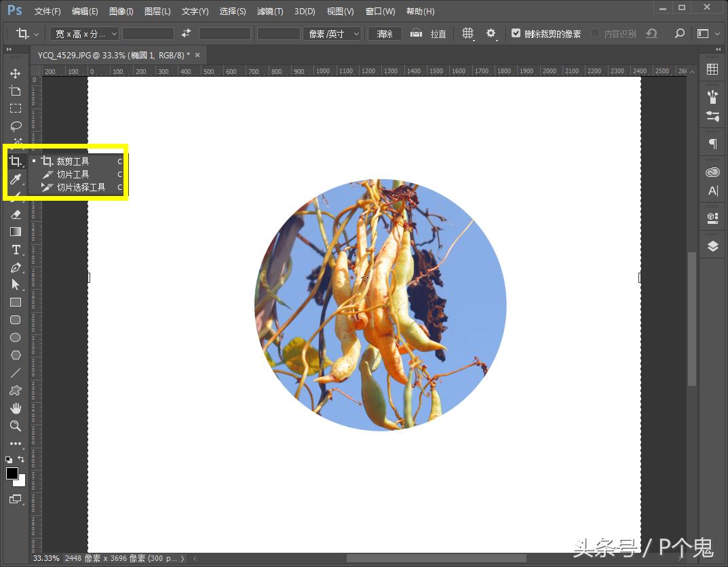The height and width of the screenshot is (567, 728).
Task: Open the Layers panel icon
Action: pos(712,246)
